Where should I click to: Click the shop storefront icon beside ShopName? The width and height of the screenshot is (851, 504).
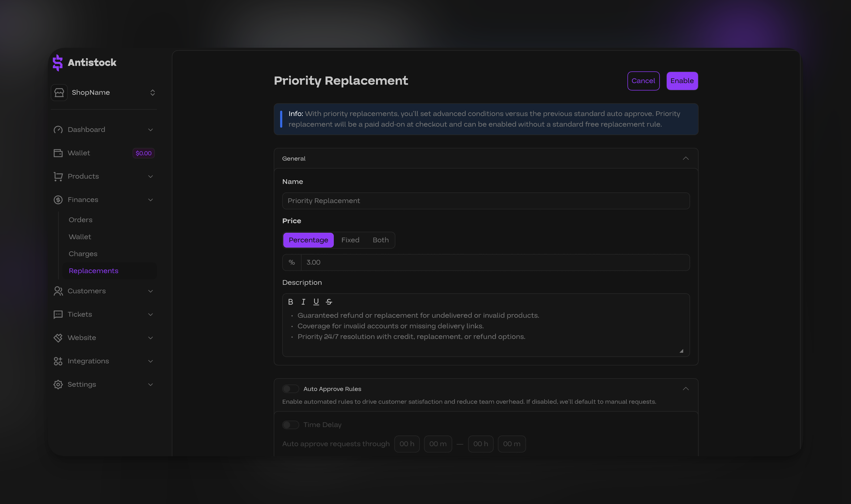(59, 92)
